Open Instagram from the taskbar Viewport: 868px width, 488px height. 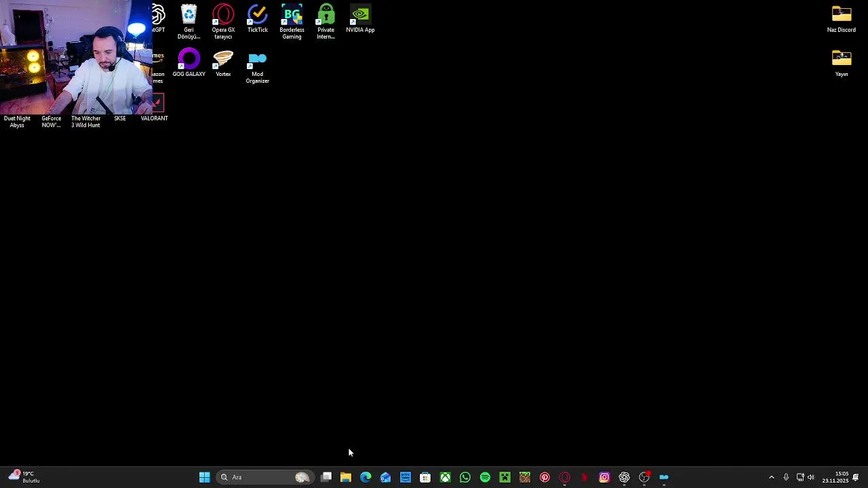pyautogui.click(x=604, y=477)
